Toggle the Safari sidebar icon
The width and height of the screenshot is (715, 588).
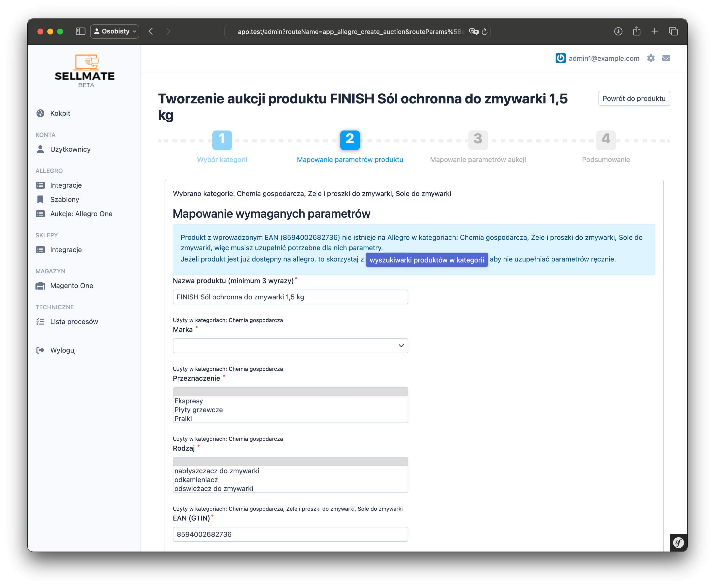(80, 31)
